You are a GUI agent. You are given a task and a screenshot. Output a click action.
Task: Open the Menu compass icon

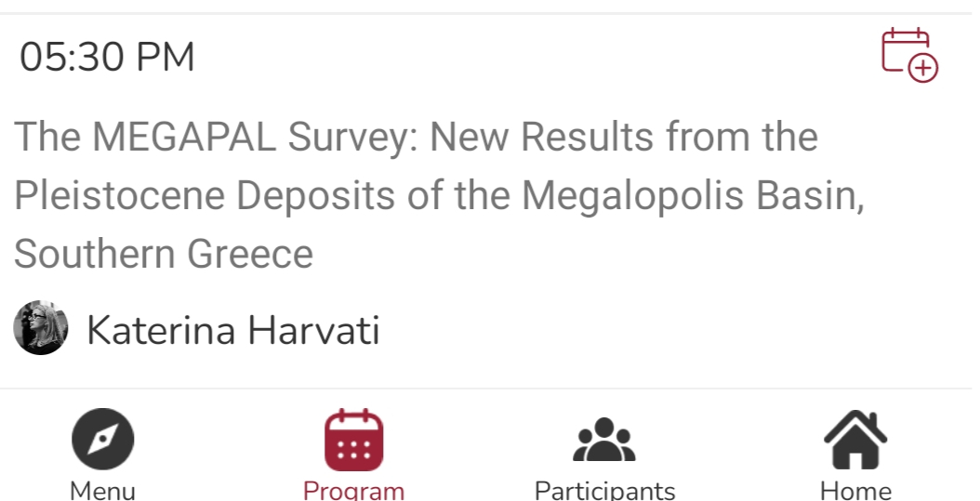pyautogui.click(x=103, y=440)
